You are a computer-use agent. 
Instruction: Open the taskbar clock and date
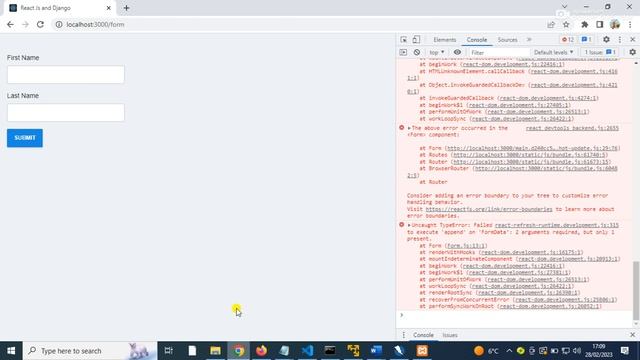coord(599,351)
